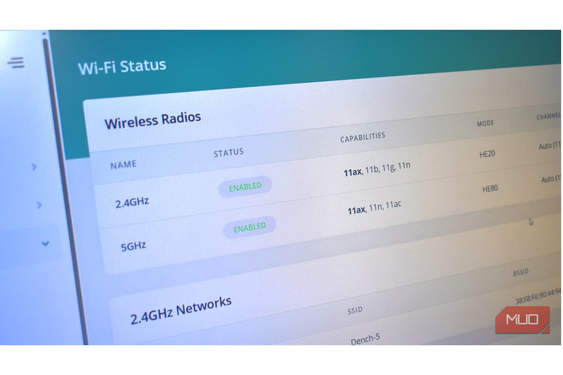
Task: Click the 2.4GHz Networks section heading
Action: pyautogui.click(x=181, y=310)
